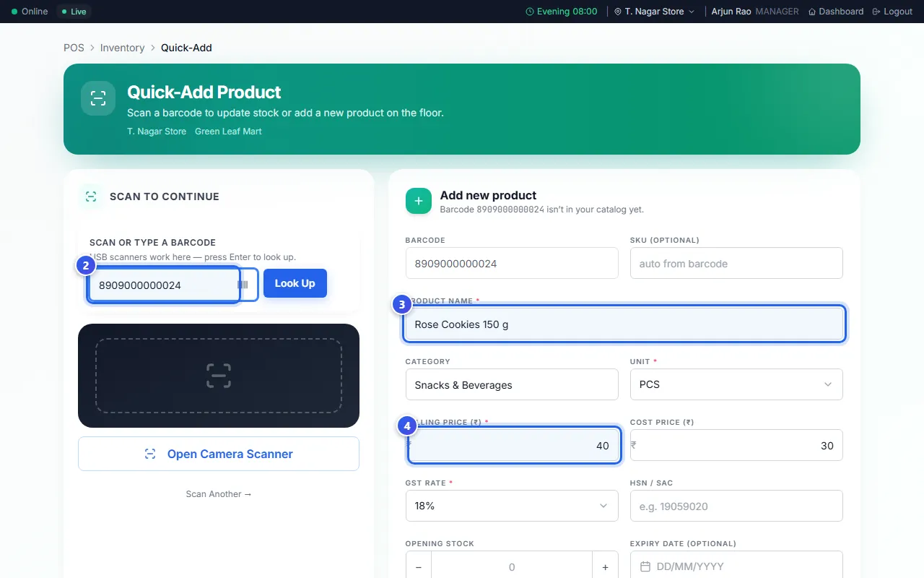The image size is (924, 578).
Task: Click the Arjun Rao user name
Action: [731, 12]
